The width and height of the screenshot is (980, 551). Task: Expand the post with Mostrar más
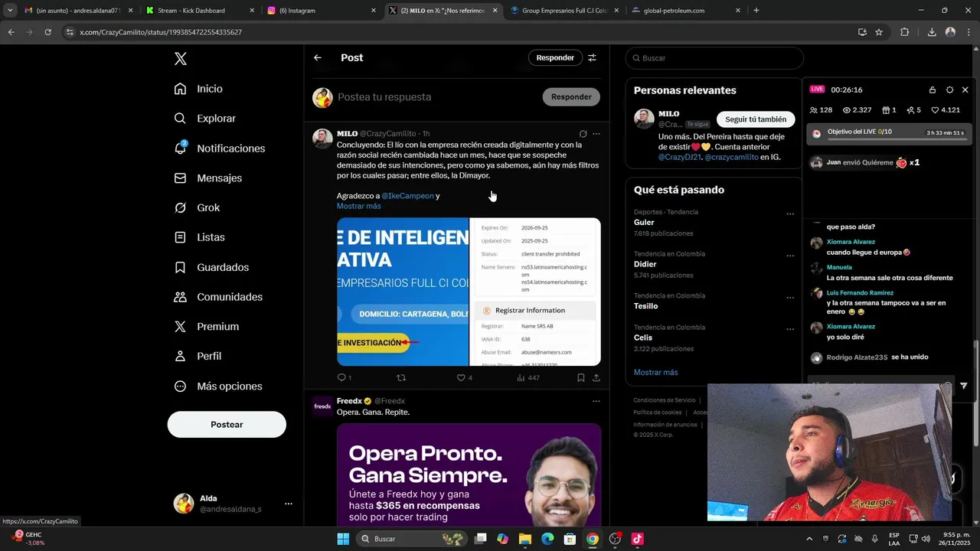click(358, 206)
